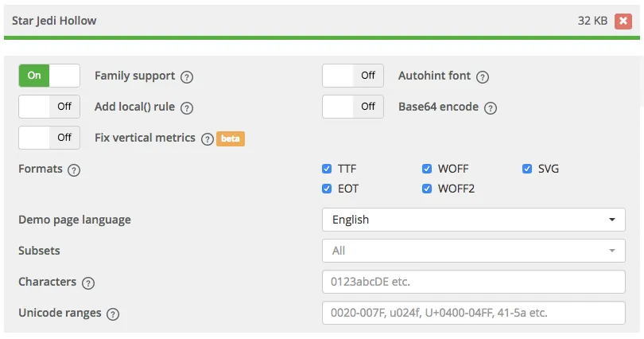Deselect the SVG format checkbox
This screenshot has height=339, width=644.
coord(527,169)
